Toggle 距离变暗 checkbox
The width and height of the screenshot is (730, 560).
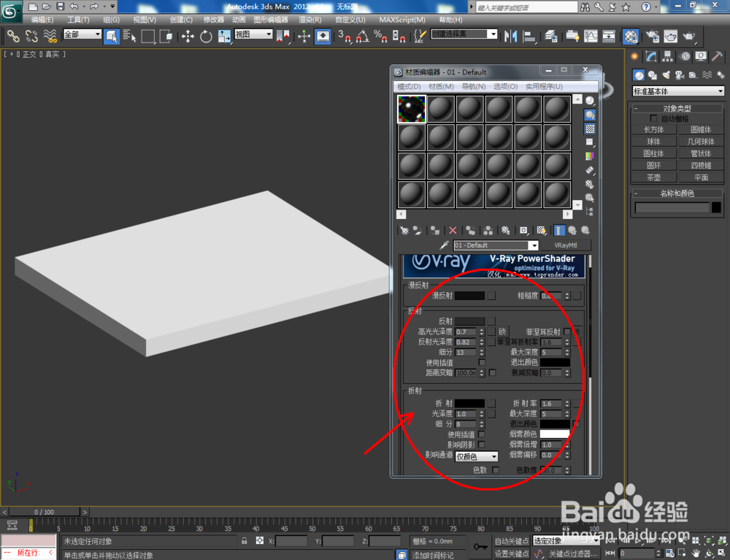pos(493,373)
